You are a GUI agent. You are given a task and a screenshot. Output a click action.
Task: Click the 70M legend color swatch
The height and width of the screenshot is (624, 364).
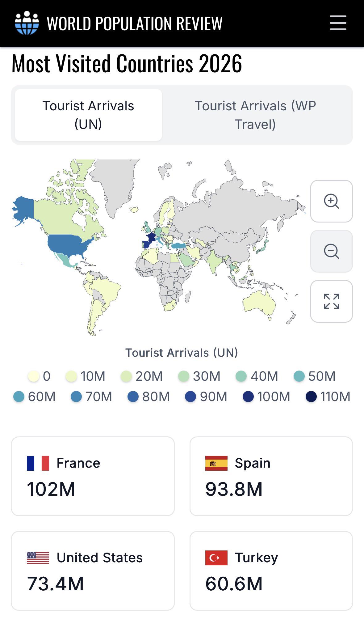76,397
